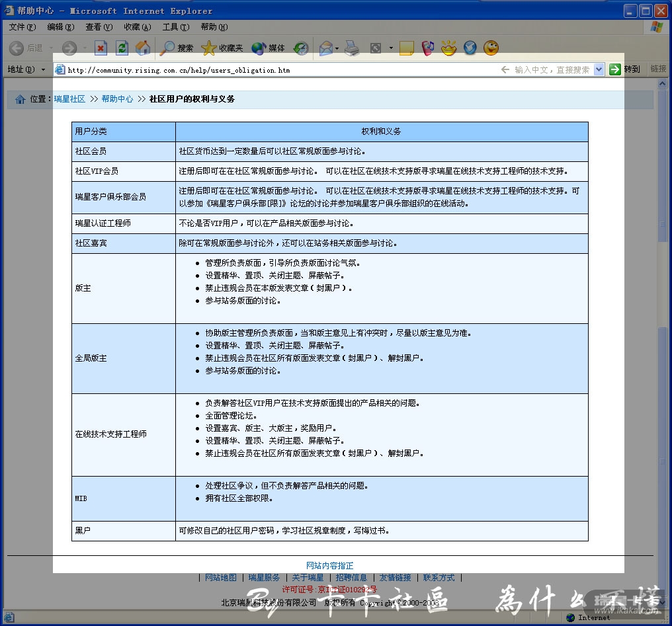The width and height of the screenshot is (672, 626).
Task: Click the Forward arrow button
Action: point(69,48)
